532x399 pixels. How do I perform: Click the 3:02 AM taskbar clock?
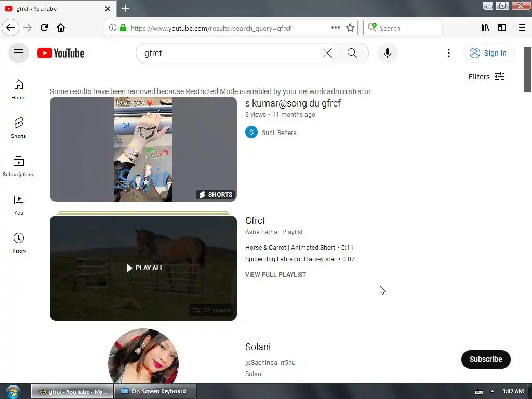click(513, 391)
